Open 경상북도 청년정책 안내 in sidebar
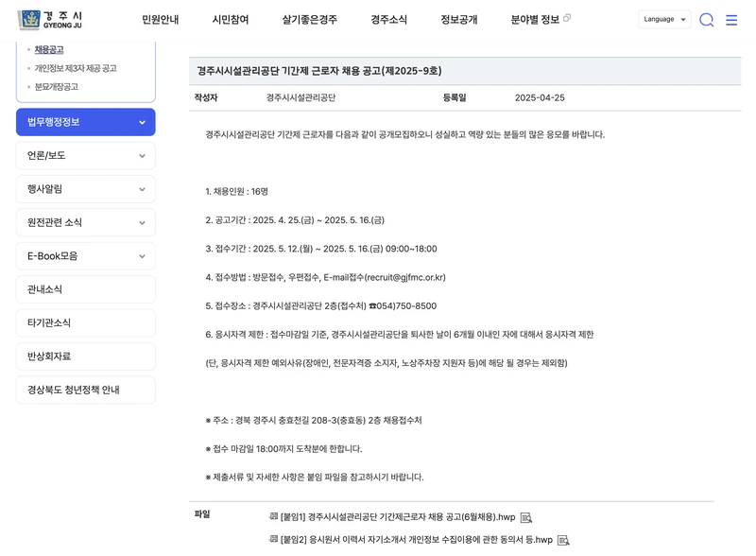Screen dimensions: 756x556 click(x=86, y=390)
